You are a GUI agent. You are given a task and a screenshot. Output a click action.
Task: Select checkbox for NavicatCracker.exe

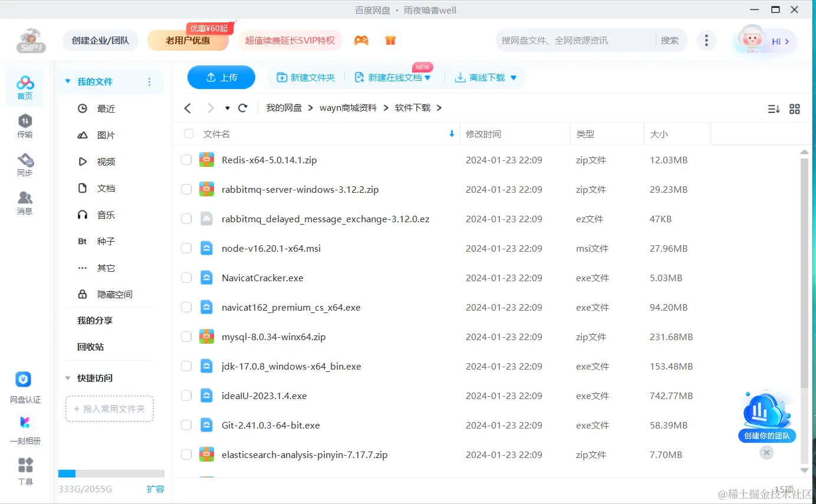click(186, 278)
